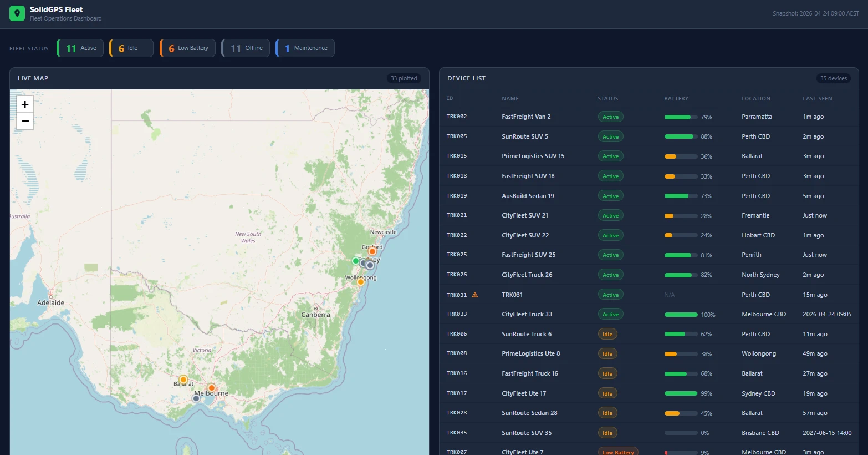The height and width of the screenshot is (455, 868).
Task: Click '57m ago' last seen for TRK028
Action: (x=815, y=413)
